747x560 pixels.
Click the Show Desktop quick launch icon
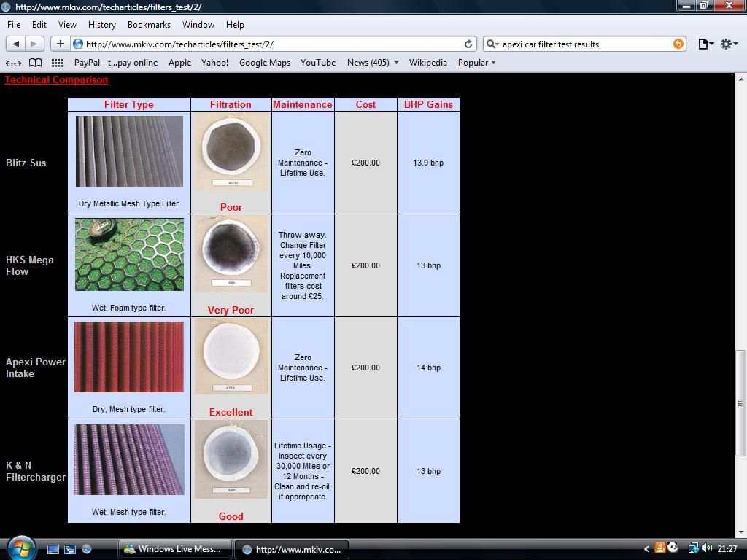point(53,549)
